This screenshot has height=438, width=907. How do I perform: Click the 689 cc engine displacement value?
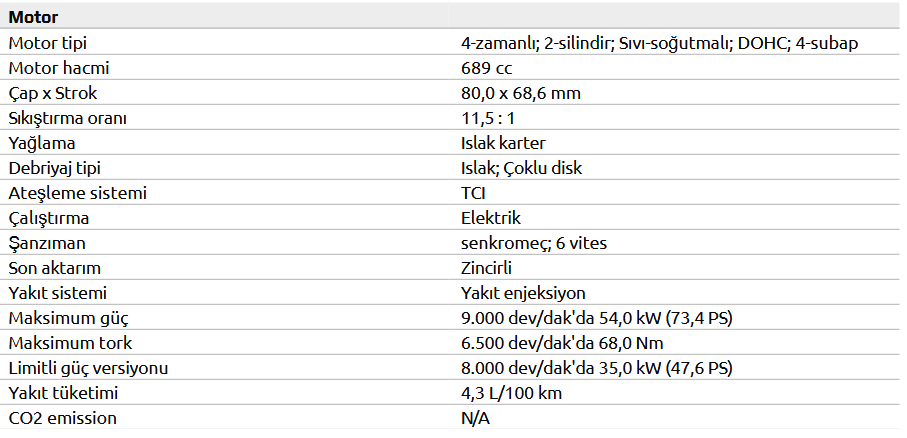tap(486, 68)
